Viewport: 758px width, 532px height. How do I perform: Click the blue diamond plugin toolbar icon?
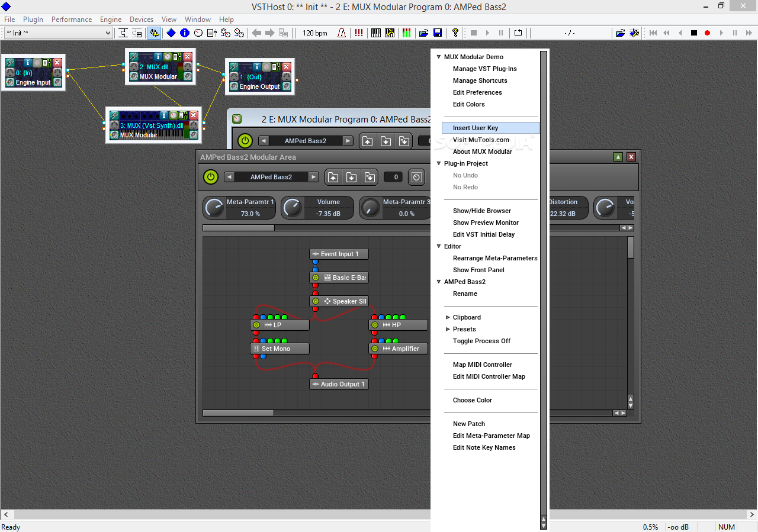pyautogui.click(x=171, y=33)
